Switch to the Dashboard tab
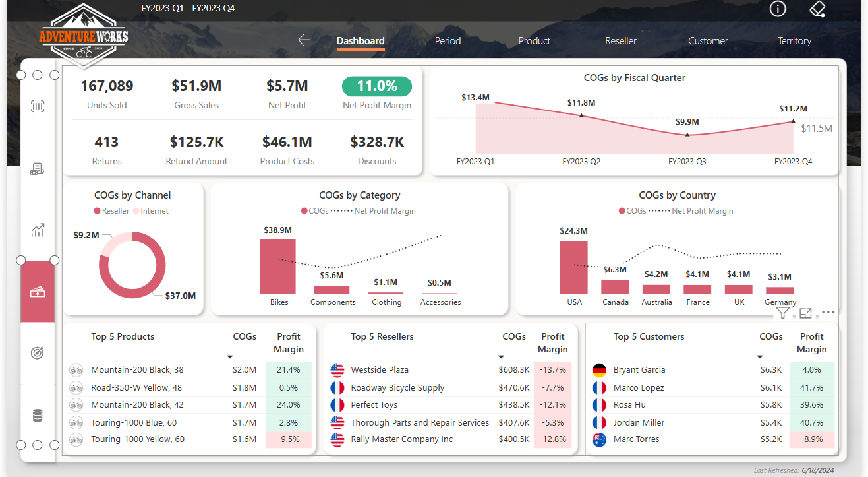The height and width of the screenshot is (477, 868). click(x=361, y=41)
